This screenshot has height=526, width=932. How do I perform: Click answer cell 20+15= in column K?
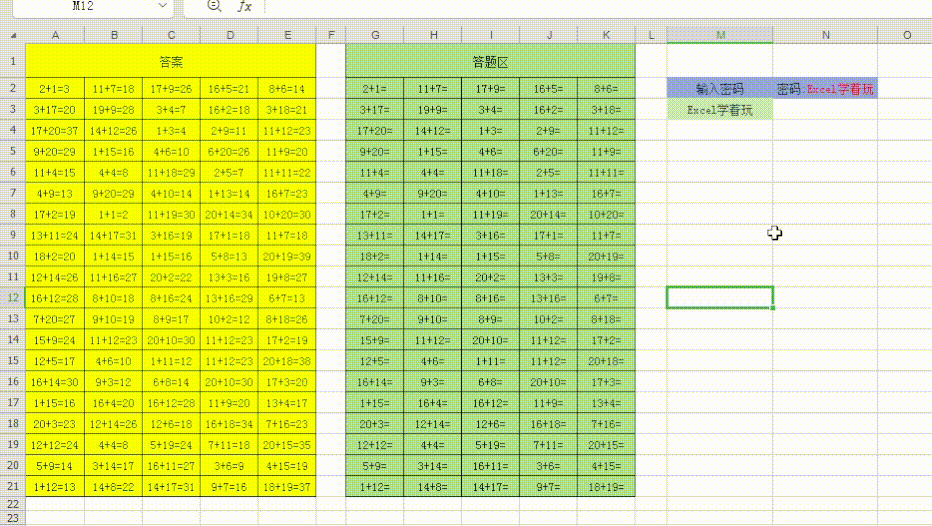tap(606, 445)
